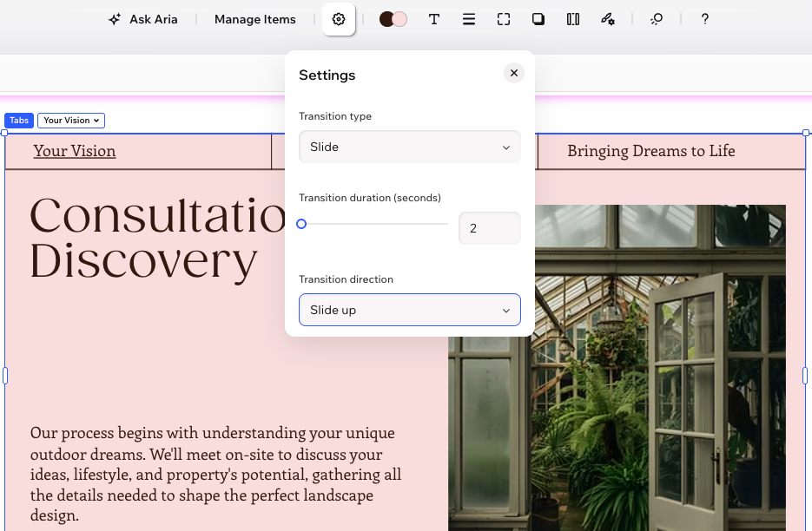812x531 pixels.
Task: Open the help question mark
Action: point(705,19)
